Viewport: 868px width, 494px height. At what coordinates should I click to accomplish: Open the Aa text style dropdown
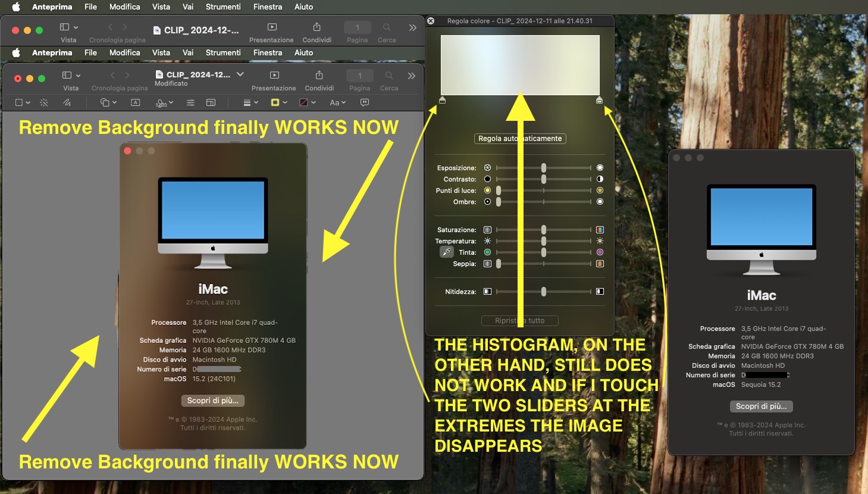pyautogui.click(x=337, y=102)
